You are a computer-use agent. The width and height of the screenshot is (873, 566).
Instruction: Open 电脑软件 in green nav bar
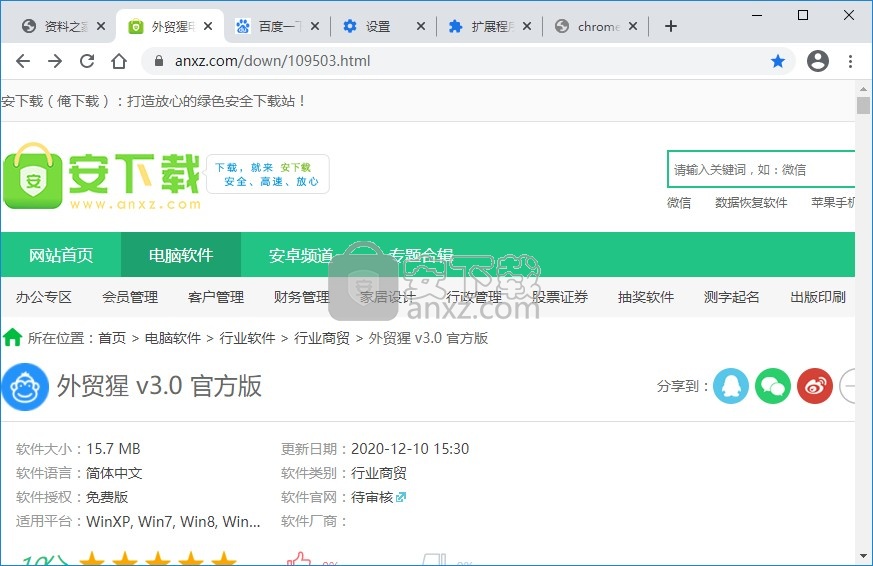click(x=181, y=255)
